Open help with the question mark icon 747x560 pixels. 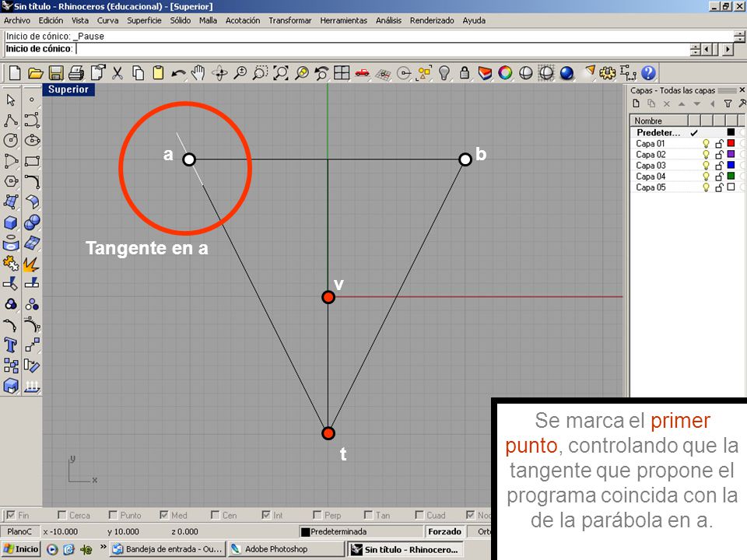[648, 73]
